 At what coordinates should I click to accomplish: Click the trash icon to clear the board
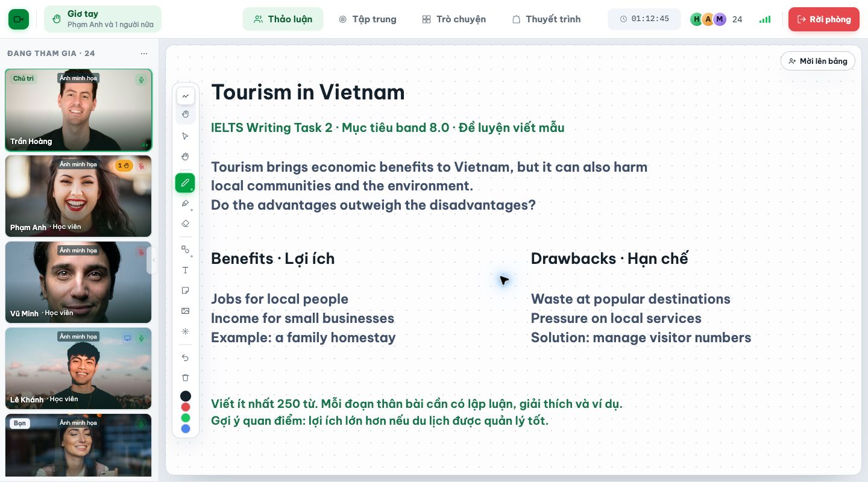(185, 378)
